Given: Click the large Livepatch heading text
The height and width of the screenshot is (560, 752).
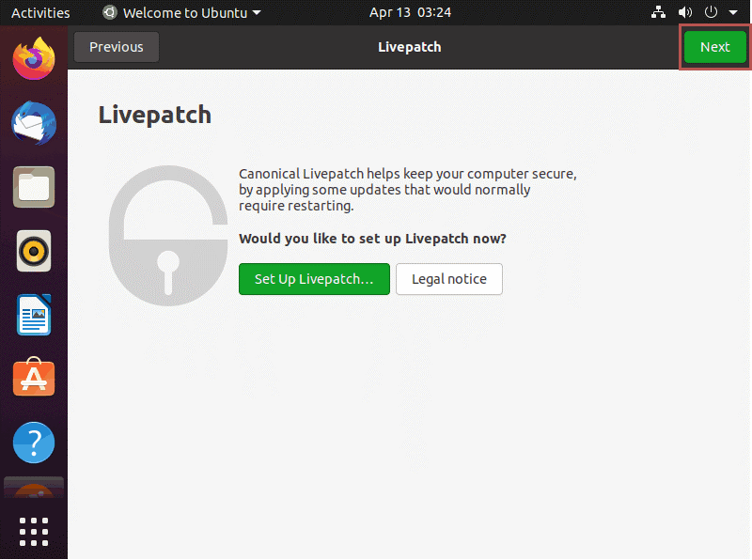Looking at the screenshot, I should point(154,115).
